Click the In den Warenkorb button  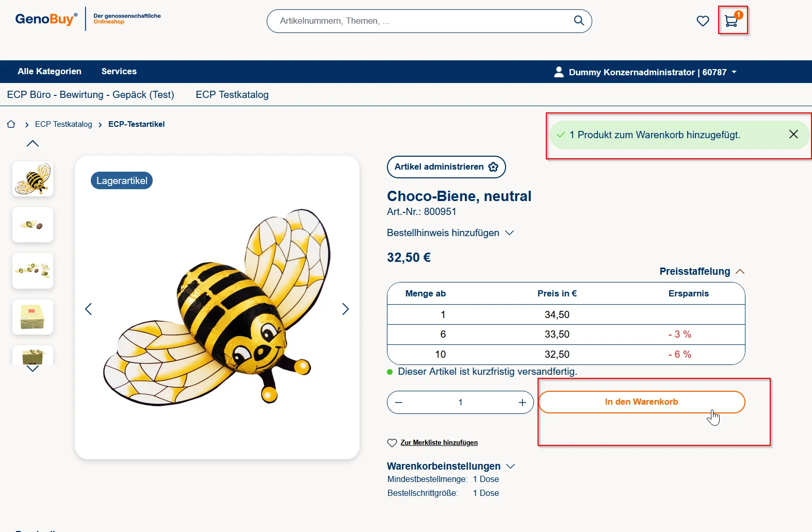pos(641,402)
